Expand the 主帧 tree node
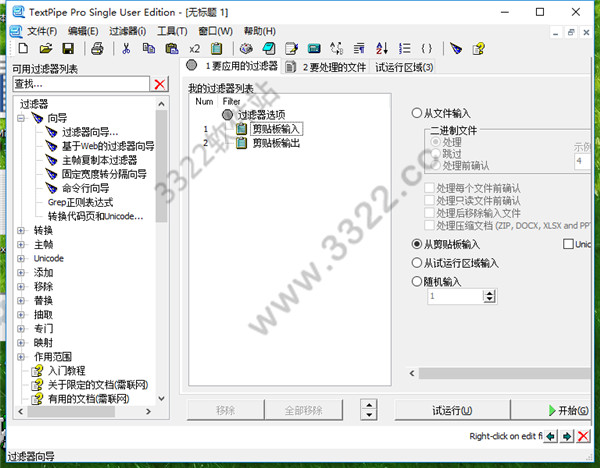The image size is (600, 468). click(21, 245)
